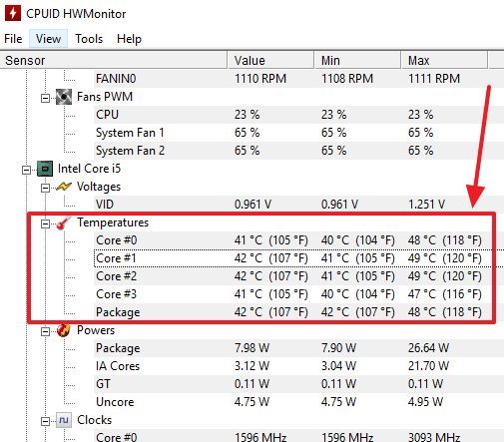Image resolution: width=504 pixels, height=442 pixels.
Task: Click the Temperatures thermometer icon
Action: coord(64,222)
